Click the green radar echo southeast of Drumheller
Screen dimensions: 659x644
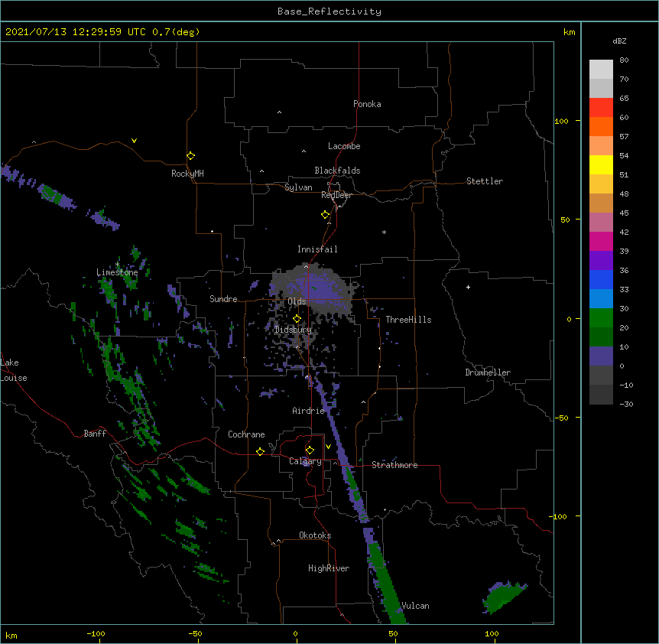tap(504, 597)
